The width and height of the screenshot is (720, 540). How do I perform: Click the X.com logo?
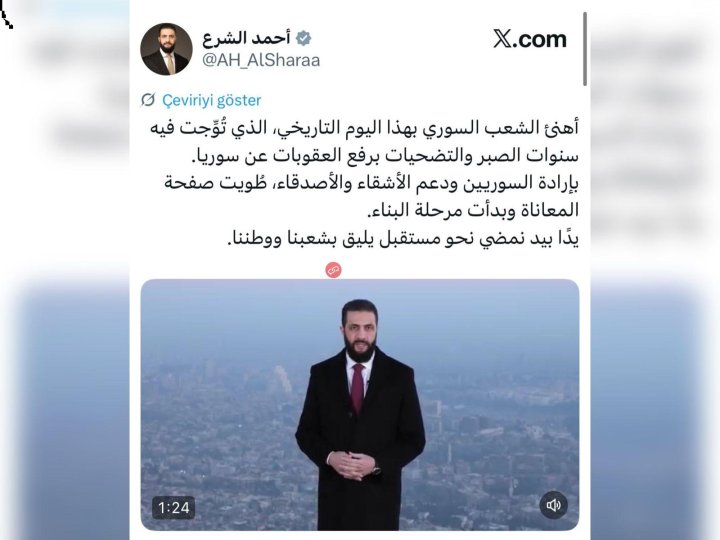point(530,39)
